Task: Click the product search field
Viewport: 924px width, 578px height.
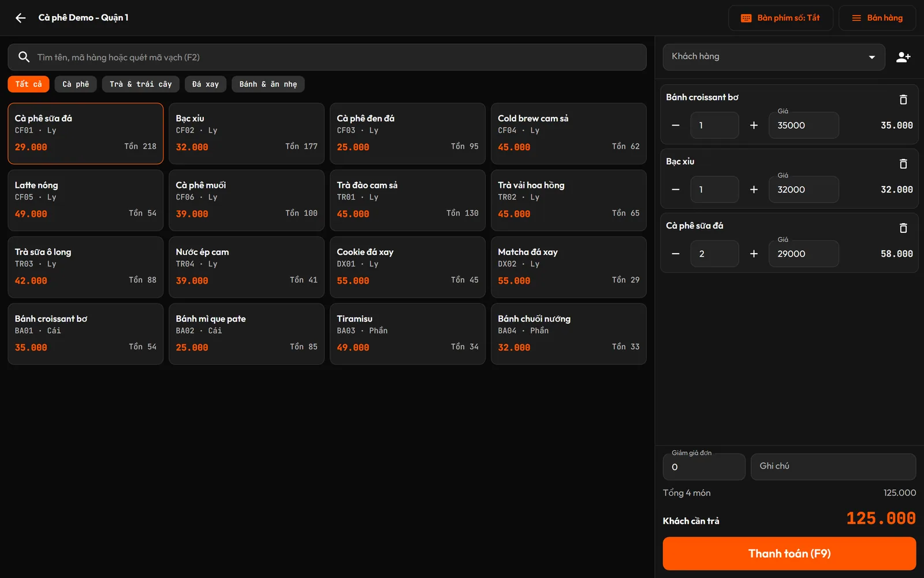Action: [327, 57]
